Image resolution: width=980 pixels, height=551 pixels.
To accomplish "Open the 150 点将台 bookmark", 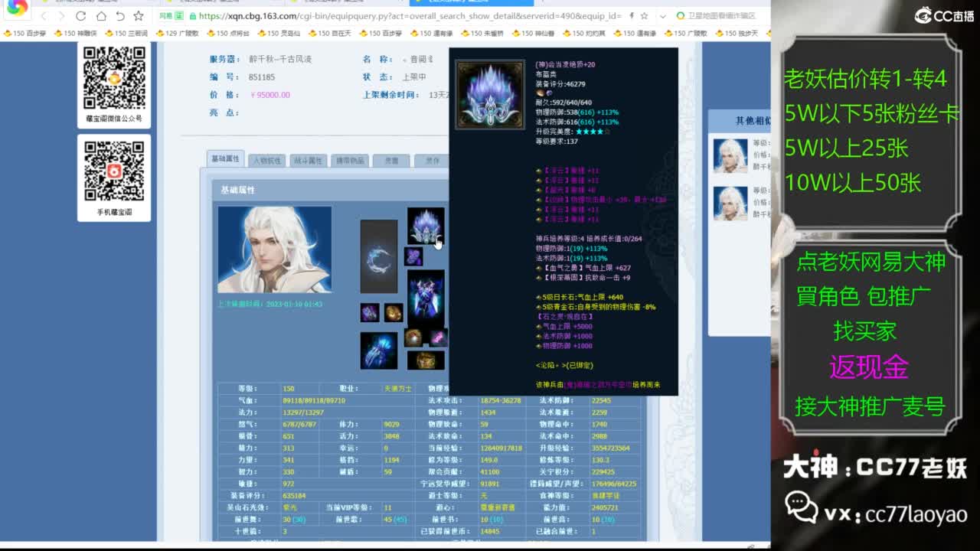I will click(x=228, y=34).
